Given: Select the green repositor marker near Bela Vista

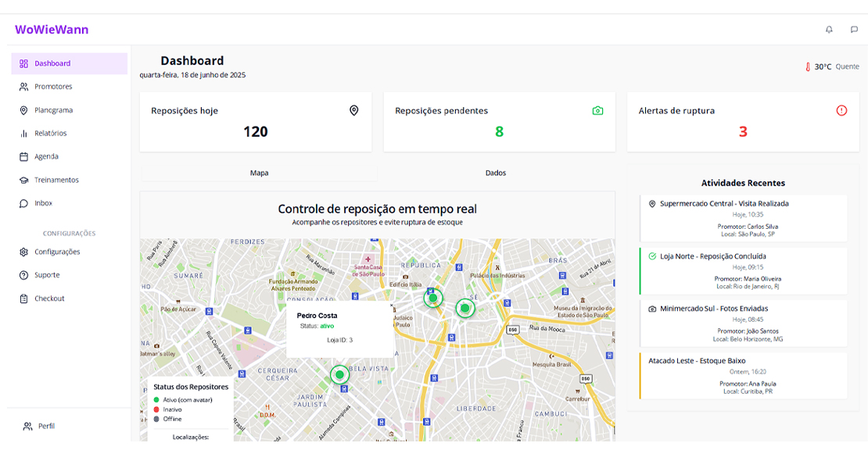Looking at the screenshot, I should pyautogui.click(x=339, y=375).
